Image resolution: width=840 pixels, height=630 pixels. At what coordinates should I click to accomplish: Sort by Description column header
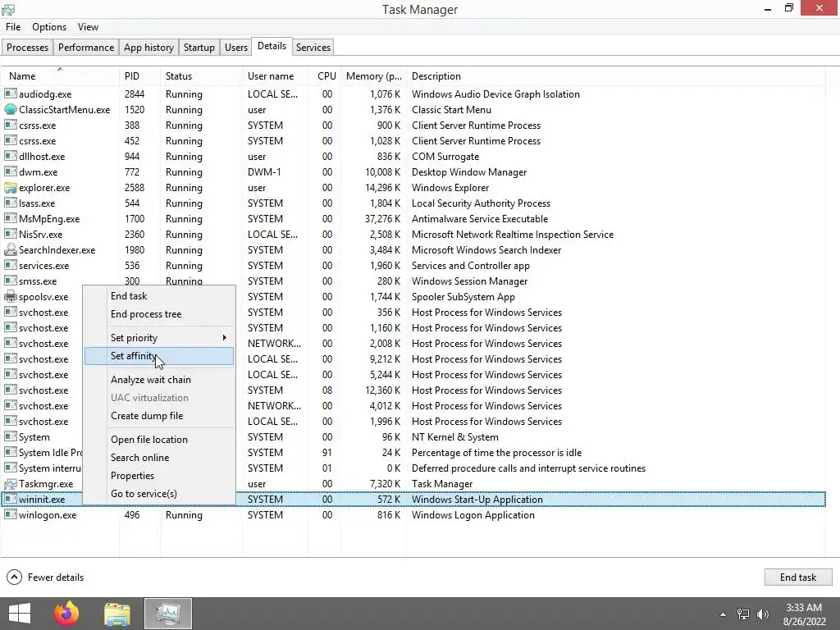click(x=615, y=76)
